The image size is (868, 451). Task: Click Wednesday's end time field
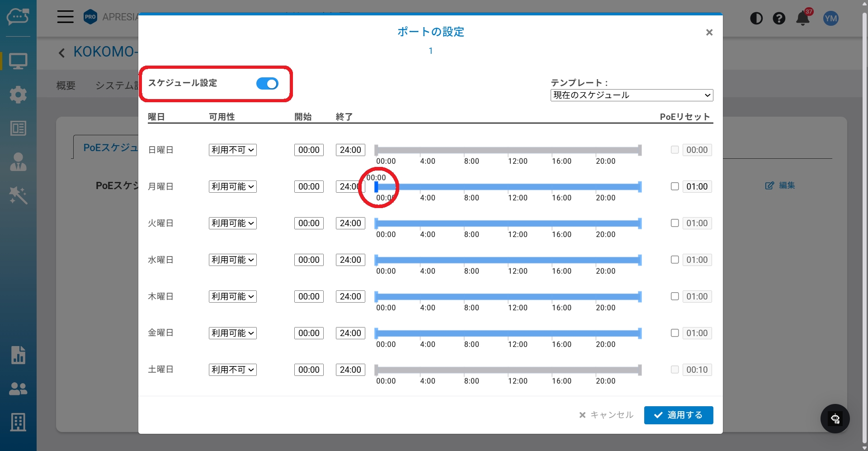(350, 260)
